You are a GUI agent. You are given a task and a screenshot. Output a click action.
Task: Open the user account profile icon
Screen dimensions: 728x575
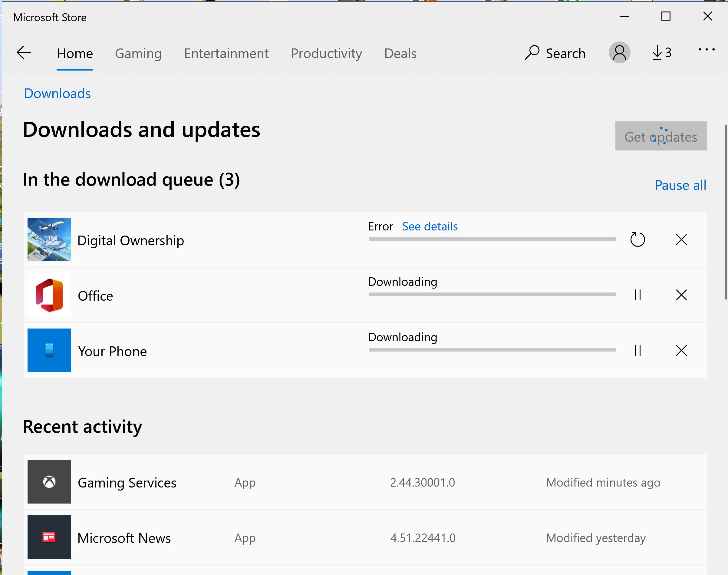pos(619,52)
